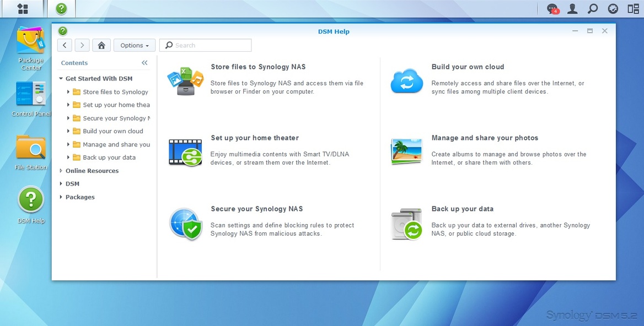Launch Package Center from the desktop

point(31,48)
